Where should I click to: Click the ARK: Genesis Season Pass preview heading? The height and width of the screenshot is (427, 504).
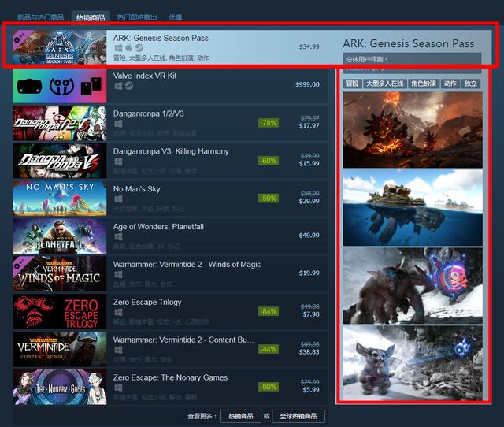[409, 43]
